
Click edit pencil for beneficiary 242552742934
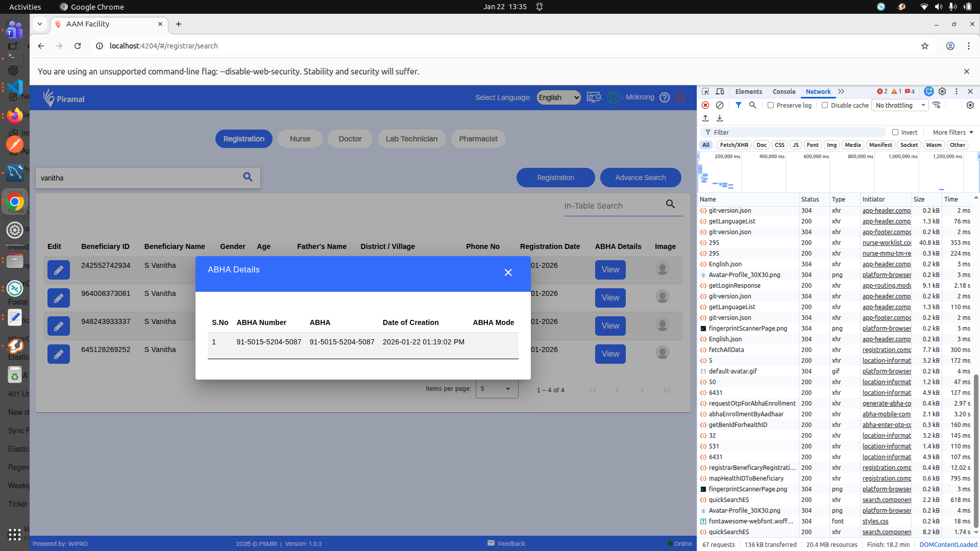point(59,270)
